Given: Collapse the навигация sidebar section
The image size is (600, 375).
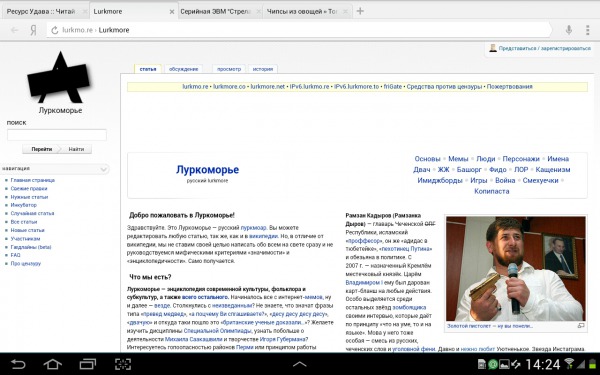Looking at the screenshot, I should pyautogui.click(x=103, y=169).
